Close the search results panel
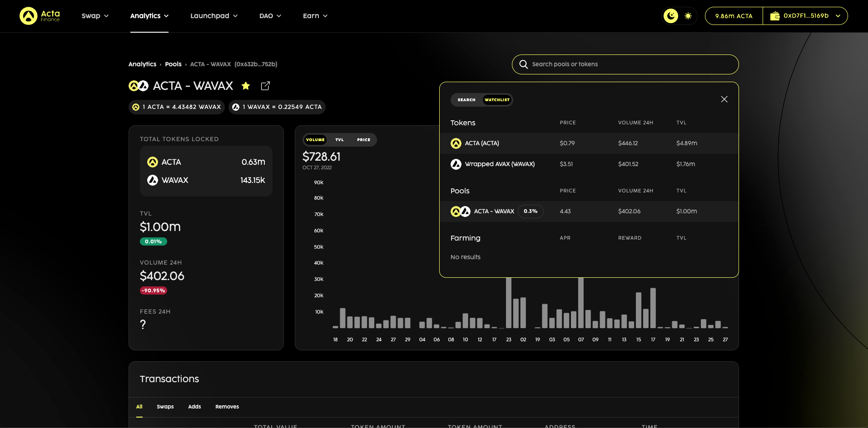The image size is (868, 428). 724,99
